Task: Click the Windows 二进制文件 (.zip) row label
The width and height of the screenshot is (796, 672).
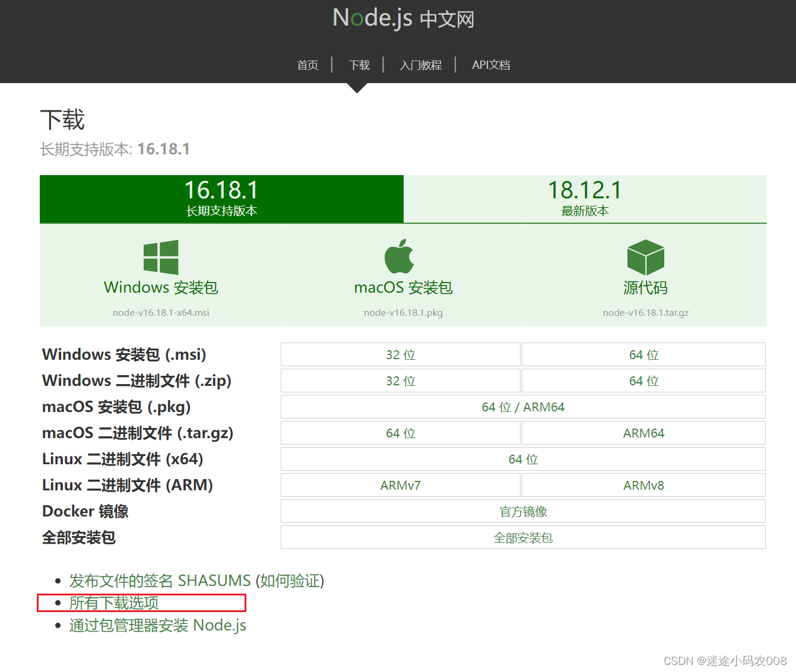Action: pos(137,381)
